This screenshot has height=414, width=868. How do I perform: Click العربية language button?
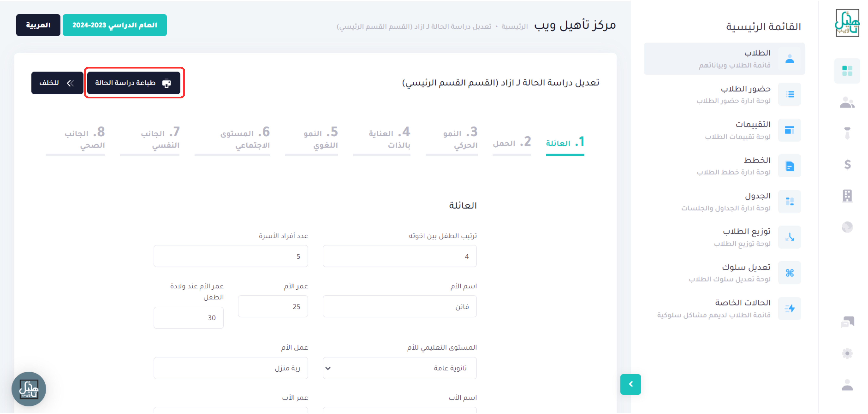tap(38, 25)
